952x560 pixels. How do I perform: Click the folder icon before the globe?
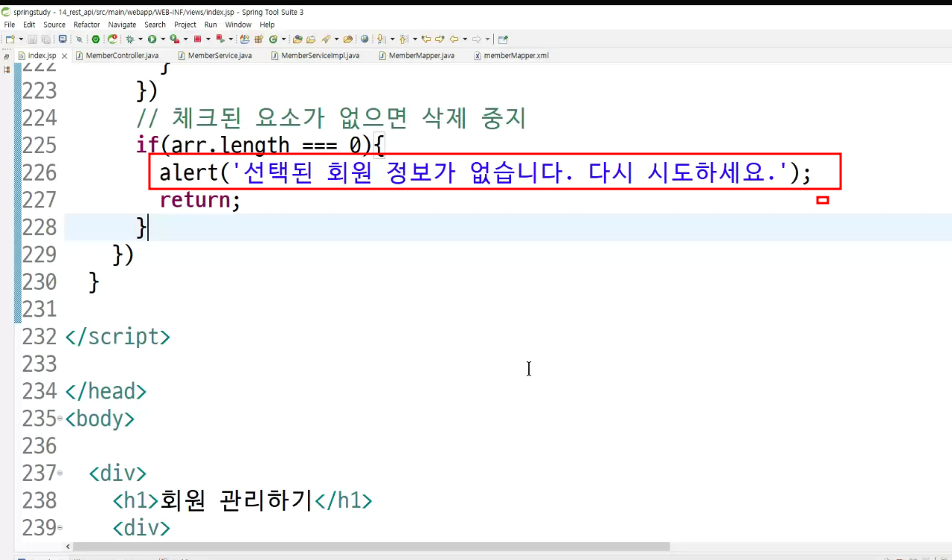tap(348, 39)
